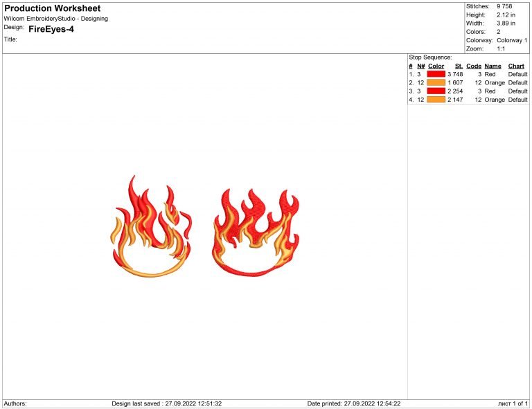Pick the red swatch in stop 3
Image resolution: width=532 pixels, height=409 pixels.
(x=436, y=91)
